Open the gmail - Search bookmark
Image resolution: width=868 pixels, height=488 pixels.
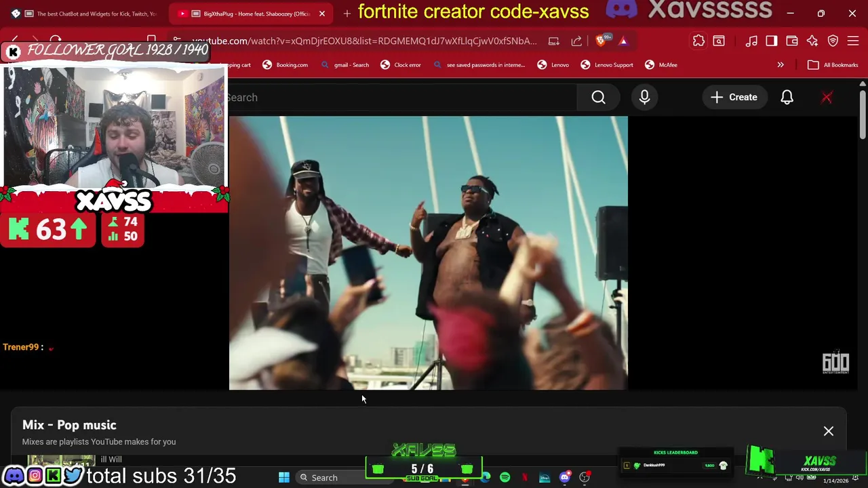344,65
